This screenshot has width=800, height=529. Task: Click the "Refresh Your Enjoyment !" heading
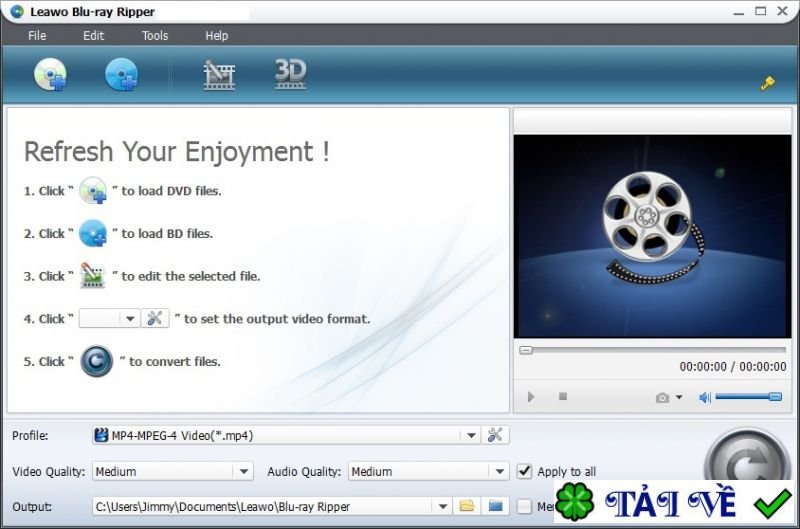[x=177, y=152]
